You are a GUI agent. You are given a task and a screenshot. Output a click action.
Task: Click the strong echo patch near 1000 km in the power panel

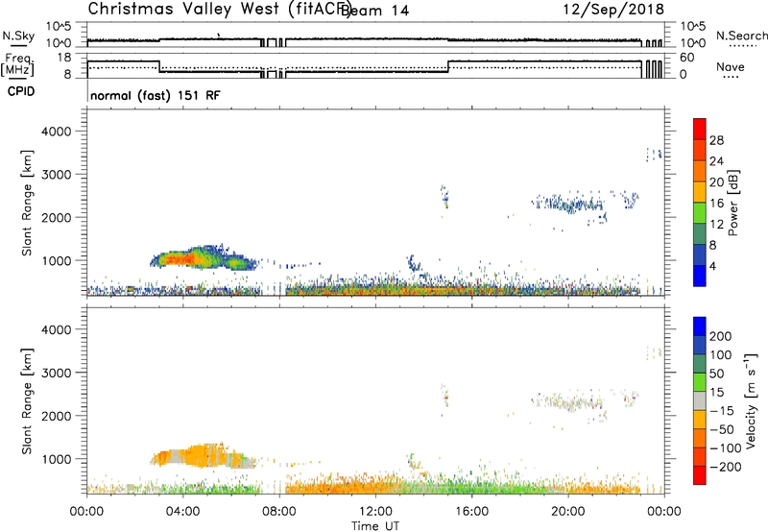[x=203, y=257]
